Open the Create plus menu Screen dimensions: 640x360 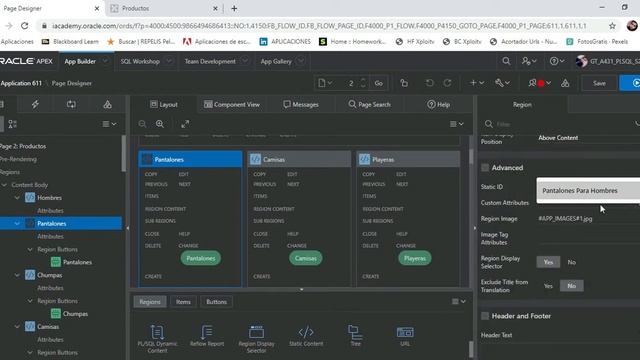click(476, 83)
